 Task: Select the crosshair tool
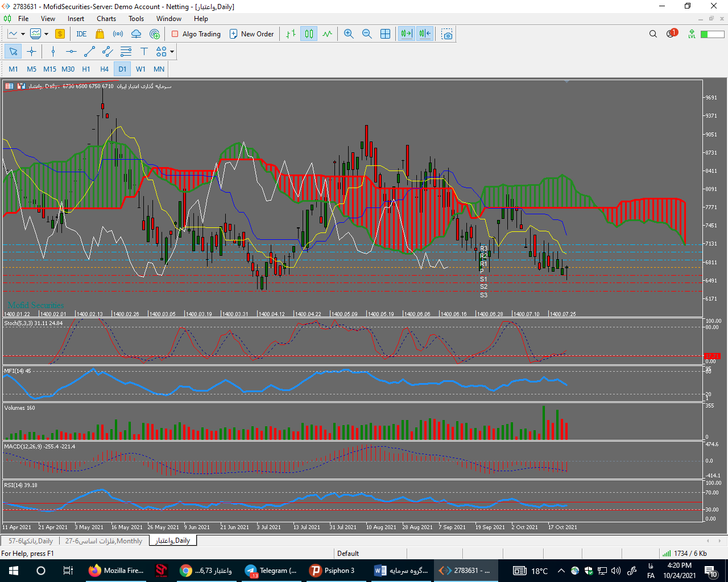click(x=31, y=52)
